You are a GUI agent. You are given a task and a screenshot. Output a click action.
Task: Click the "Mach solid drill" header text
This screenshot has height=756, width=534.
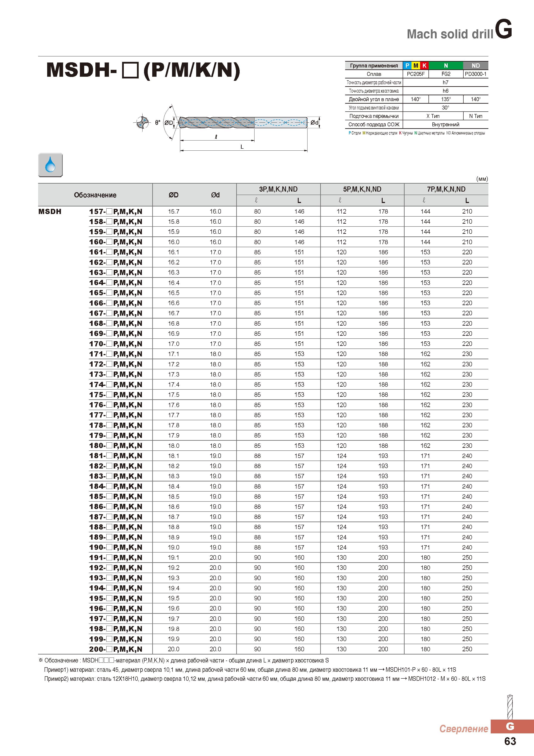pyautogui.click(x=450, y=34)
